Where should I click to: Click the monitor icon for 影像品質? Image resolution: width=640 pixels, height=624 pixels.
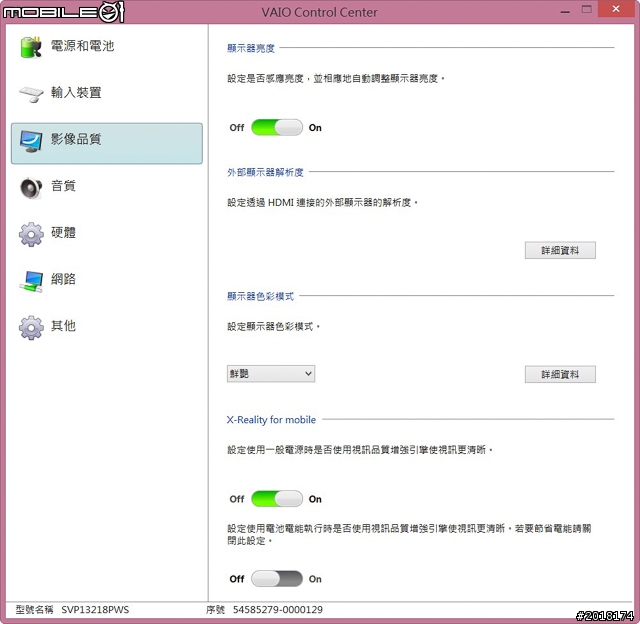click(x=31, y=141)
